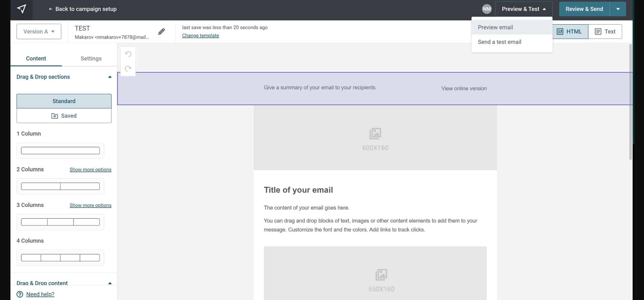Select the 3 Columns section layout
The width and height of the screenshot is (644, 300).
[60, 222]
